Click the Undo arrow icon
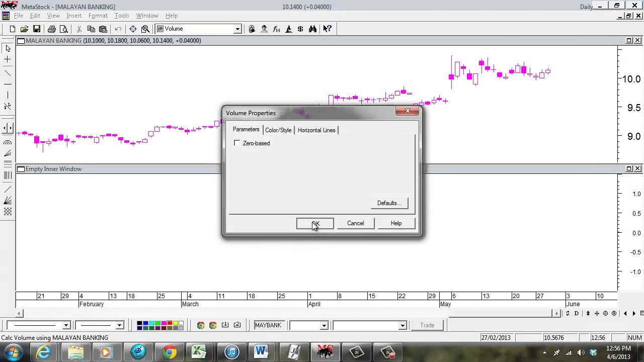This screenshot has width=644, height=362. click(118, 29)
